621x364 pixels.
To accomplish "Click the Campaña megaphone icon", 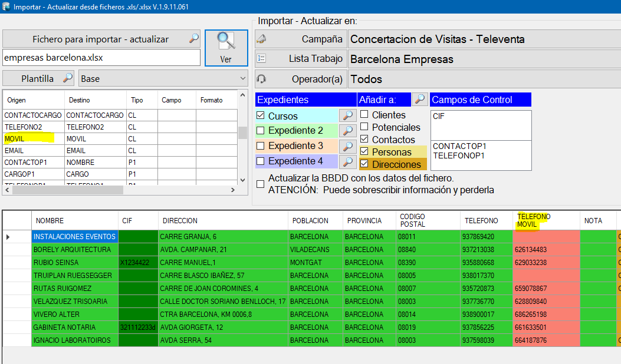I will click(x=261, y=39).
